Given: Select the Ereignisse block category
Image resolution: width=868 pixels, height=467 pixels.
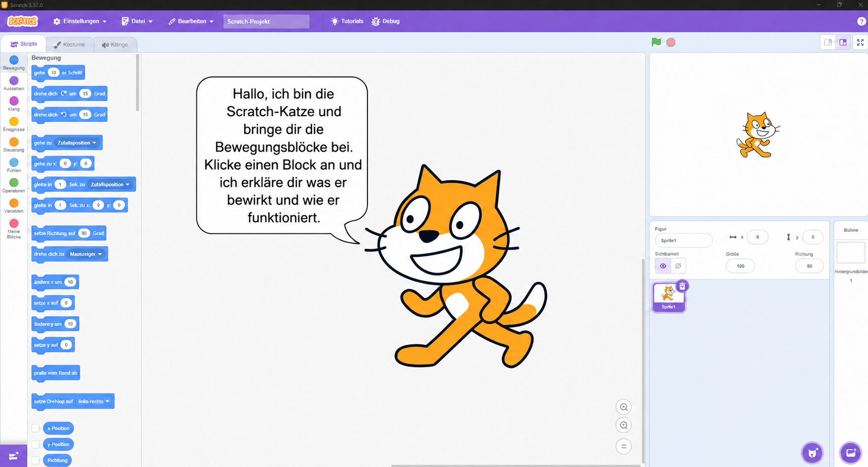Looking at the screenshot, I should pyautogui.click(x=14, y=124).
